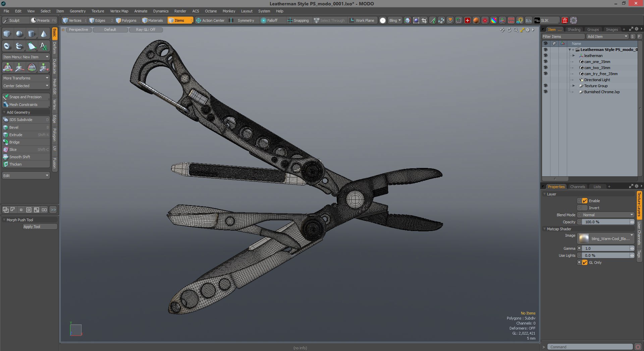This screenshot has width=644, height=351.
Task: Switch to Polygons selection mode
Action: point(126,20)
